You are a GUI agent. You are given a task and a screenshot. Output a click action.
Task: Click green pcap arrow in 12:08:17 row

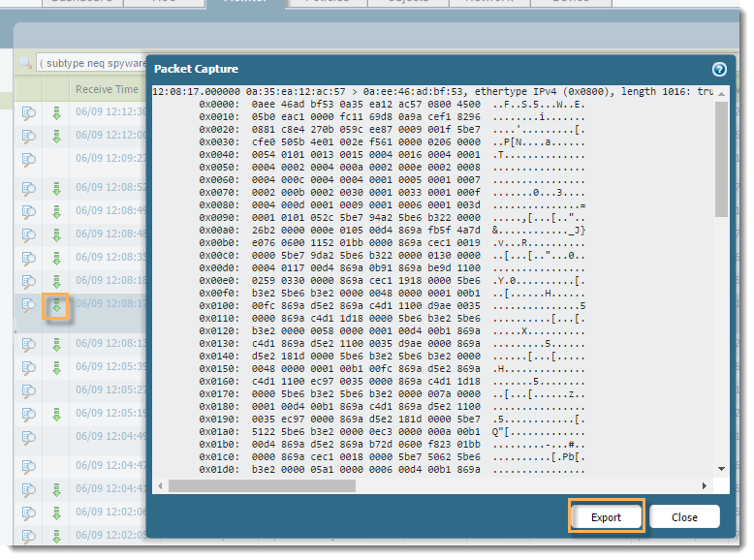click(x=57, y=305)
